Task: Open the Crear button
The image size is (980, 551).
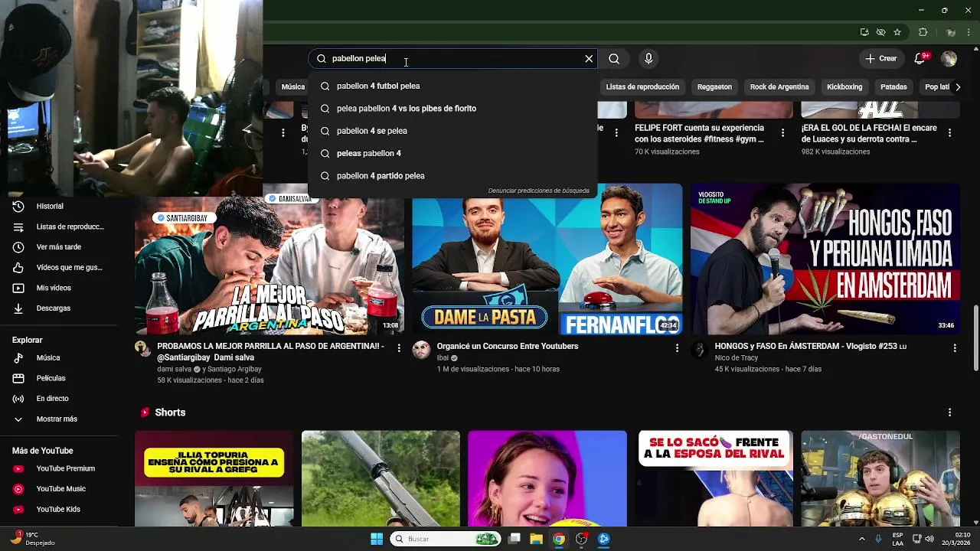Action: 880,59
